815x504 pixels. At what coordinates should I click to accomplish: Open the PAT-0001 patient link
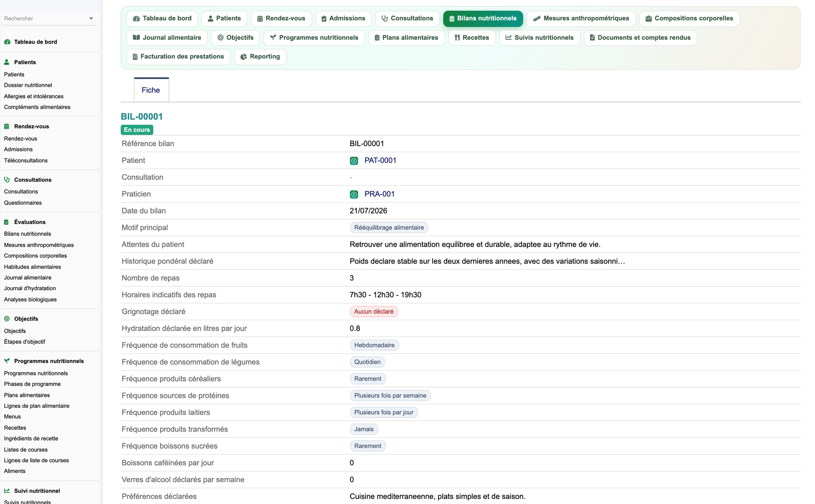380,160
